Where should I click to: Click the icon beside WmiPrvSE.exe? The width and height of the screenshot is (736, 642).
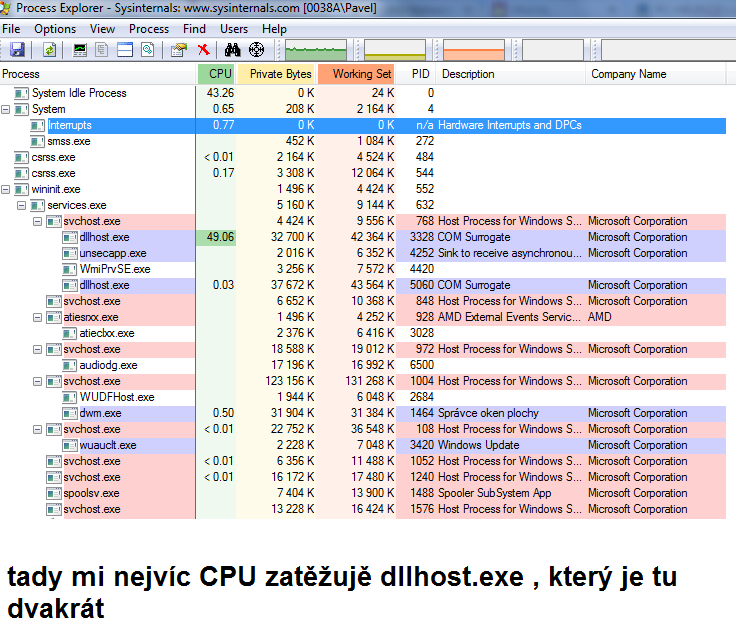coord(69,269)
